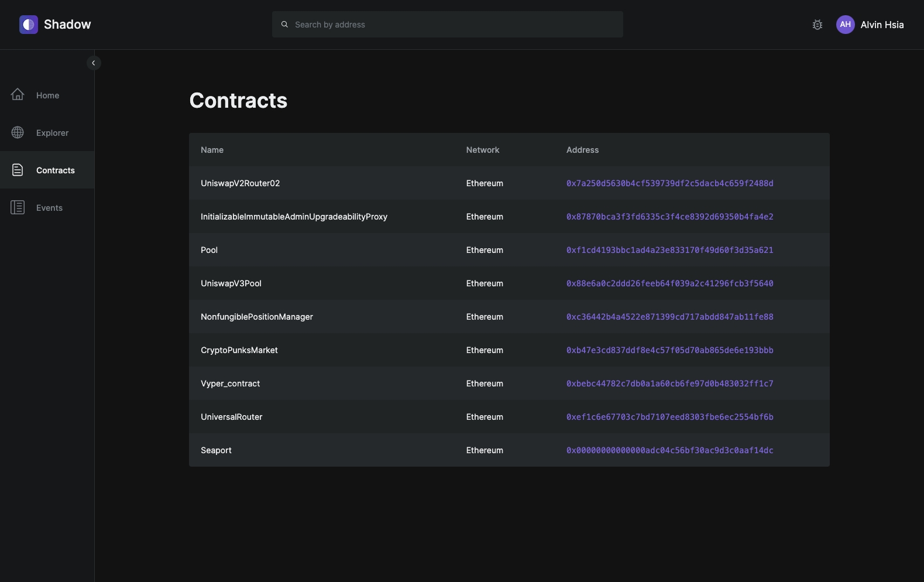Click the search magnifier icon
Image resolution: width=924 pixels, height=582 pixels.
click(x=284, y=25)
